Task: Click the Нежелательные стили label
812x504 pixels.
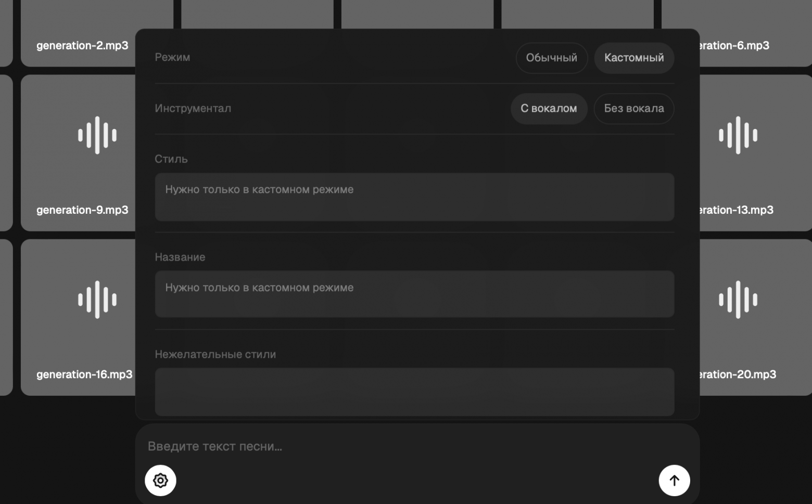Action: (215, 354)
